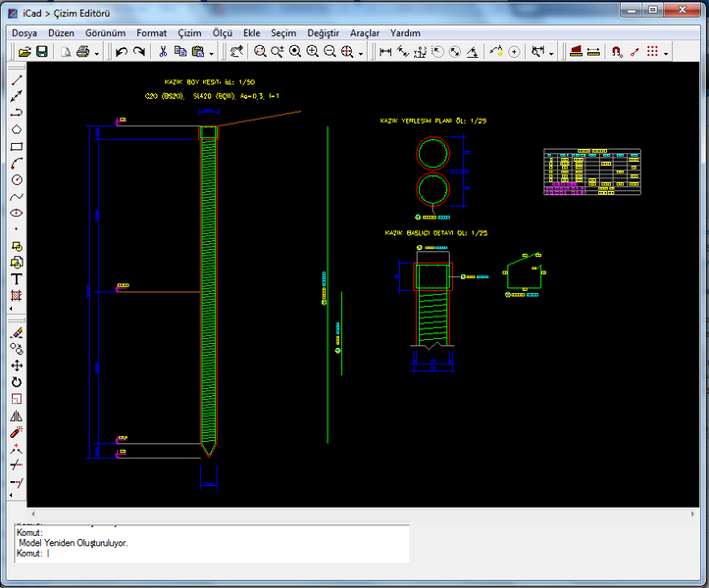Open the Değiştir menu
709x588 pixels.
(x=324, y=33)
